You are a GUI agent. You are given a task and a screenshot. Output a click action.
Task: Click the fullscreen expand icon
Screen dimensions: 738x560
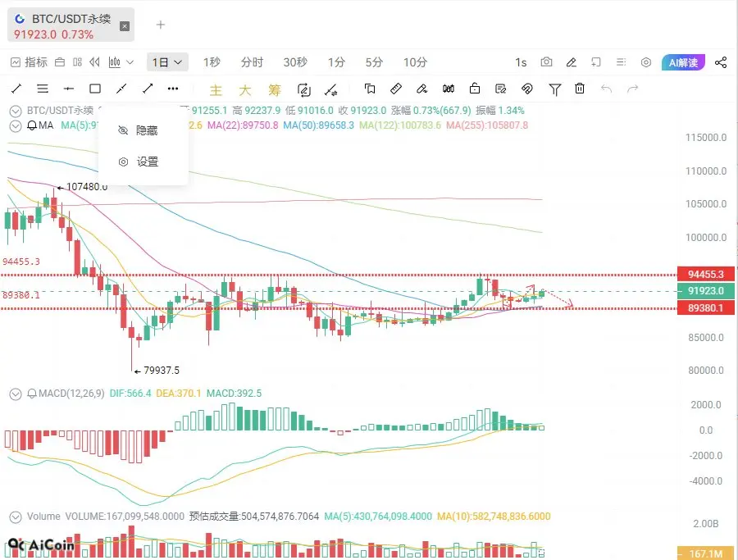pos(596,62)
